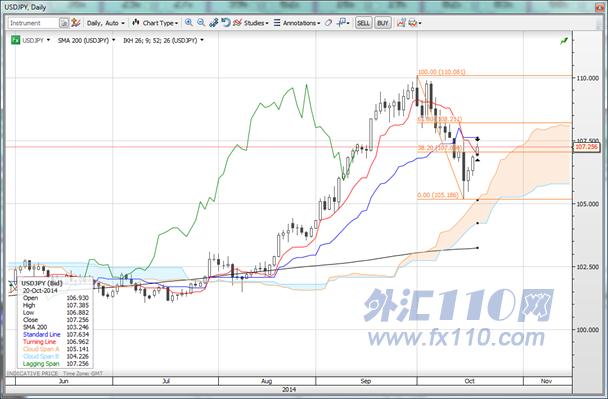Click the chart icon next to Instrument field
This screenshot has height=399, width=608.
click(x=76, y=23)
